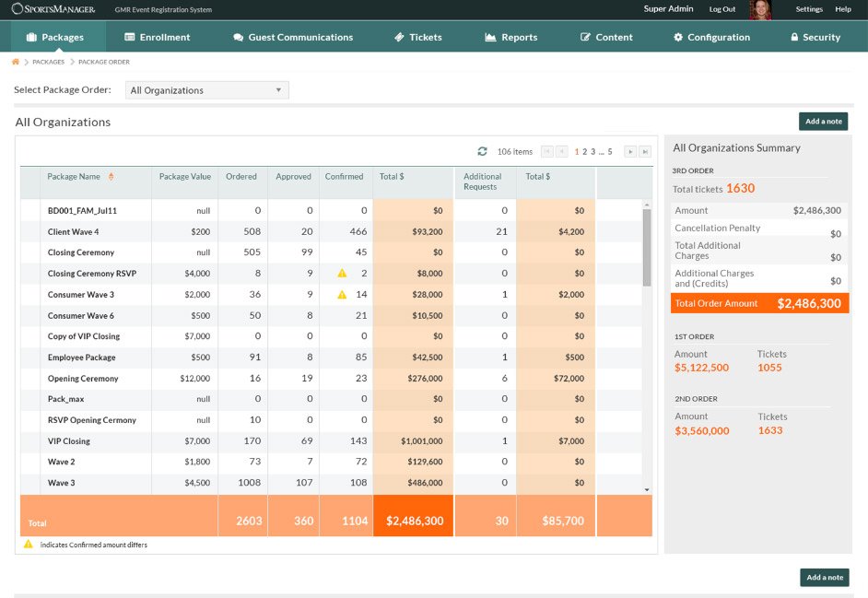Open Settings from the top bar
This screenshot has height=598, width=868.
coord(808,8)
